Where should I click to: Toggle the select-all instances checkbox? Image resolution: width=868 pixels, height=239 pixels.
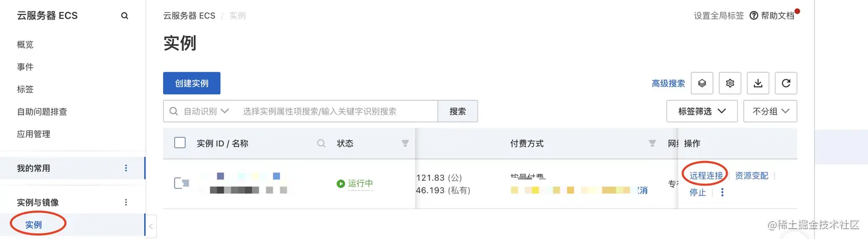pos(180,143)
